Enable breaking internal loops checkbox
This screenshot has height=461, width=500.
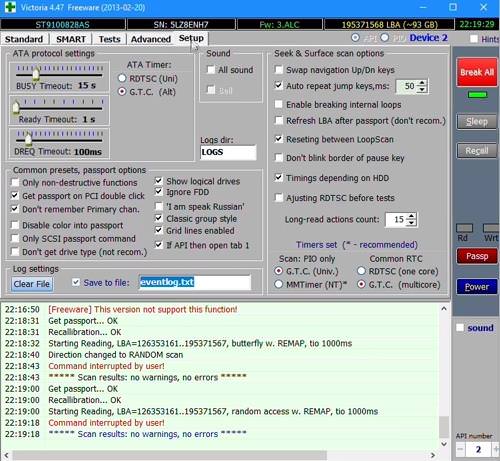click(x=279, y=104)
